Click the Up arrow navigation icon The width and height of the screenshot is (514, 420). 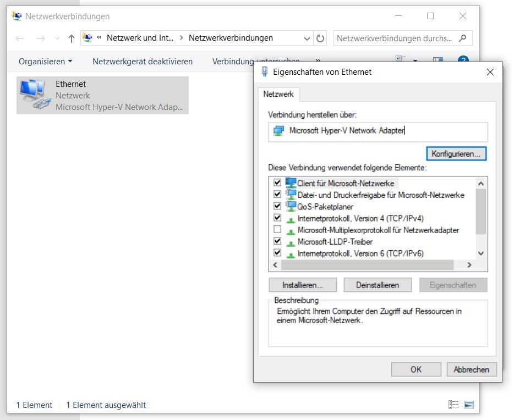71,38
